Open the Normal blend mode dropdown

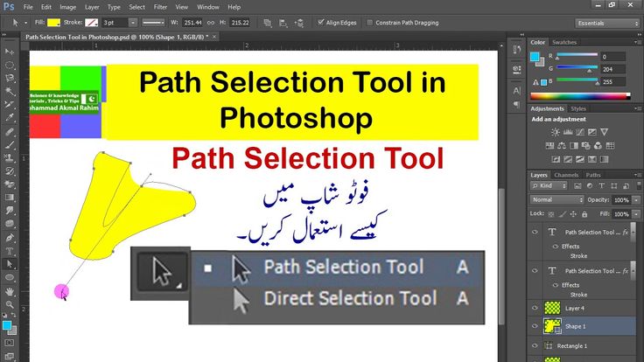click(556, 199)
